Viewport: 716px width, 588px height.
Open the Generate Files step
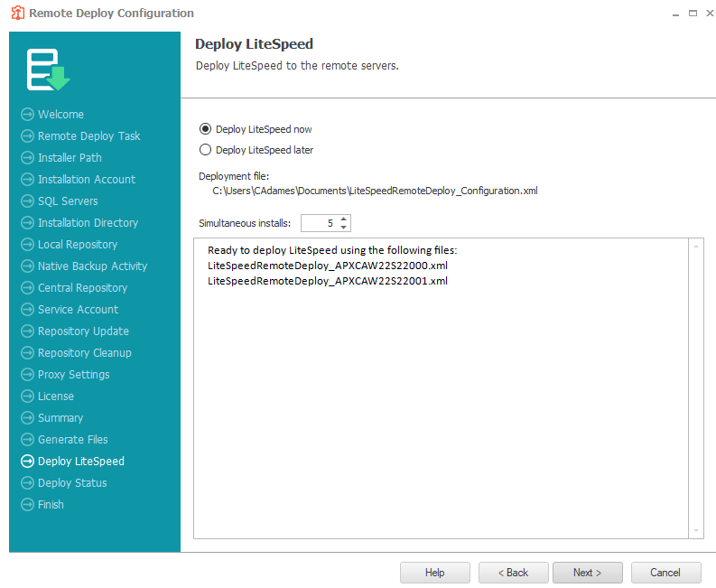click(72, 440)
